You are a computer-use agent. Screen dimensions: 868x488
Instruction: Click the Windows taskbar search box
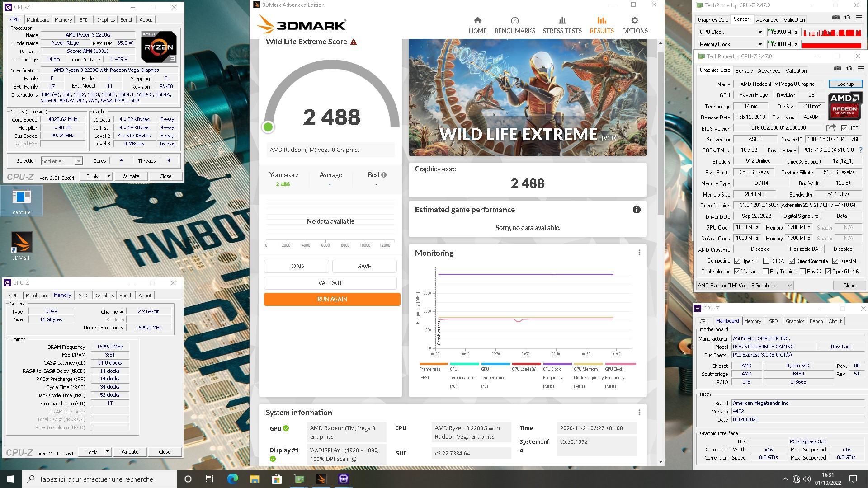point(99,479)
